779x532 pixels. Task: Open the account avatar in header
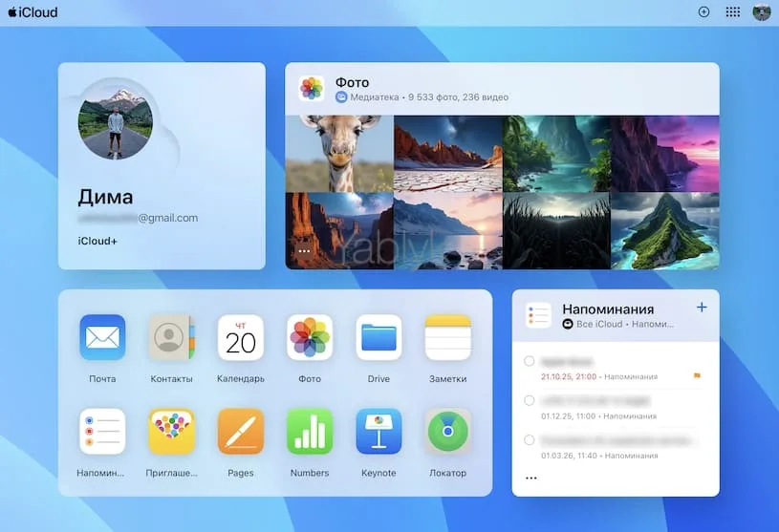(762, 11)
